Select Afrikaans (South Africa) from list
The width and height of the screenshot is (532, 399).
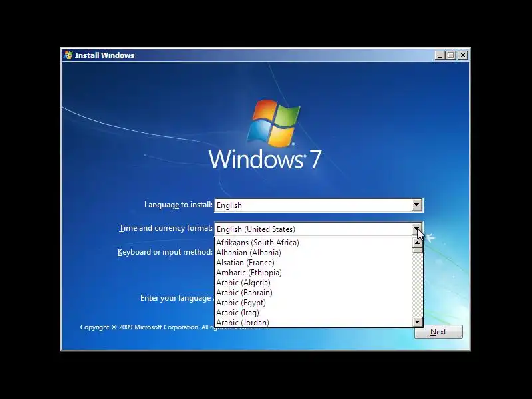pyautogui.click(x=313, y=243)
